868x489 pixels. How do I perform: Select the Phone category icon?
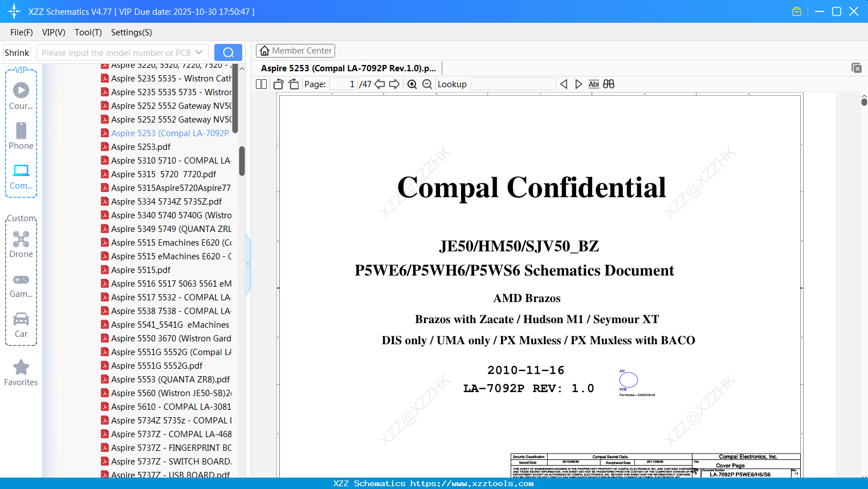click(21, 136)
